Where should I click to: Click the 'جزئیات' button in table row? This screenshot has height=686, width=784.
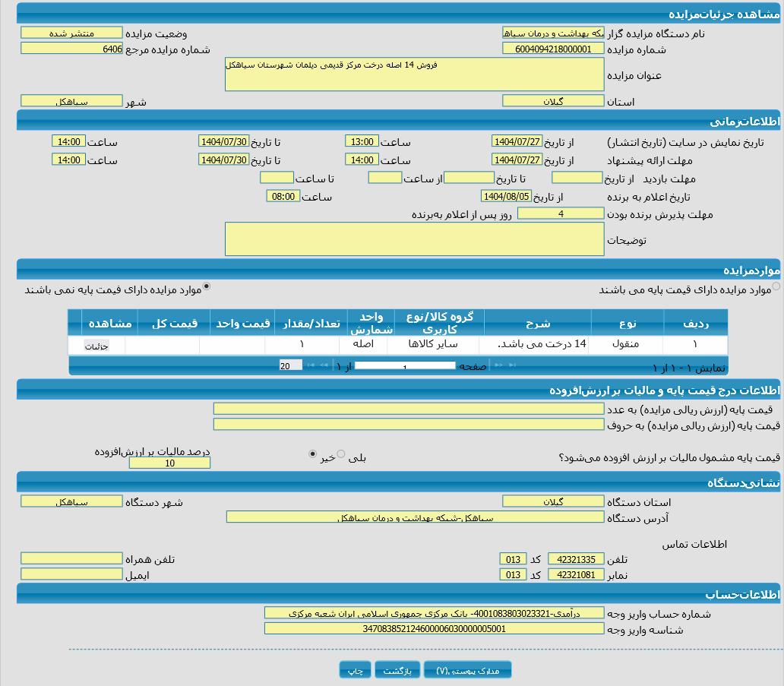96,346
